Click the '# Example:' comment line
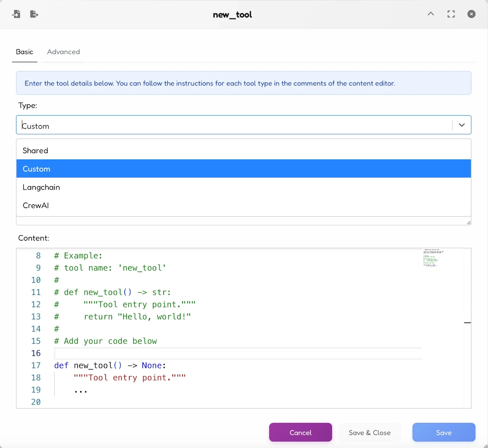The height and width of the screenshot is (448, 488). [78, 255]
